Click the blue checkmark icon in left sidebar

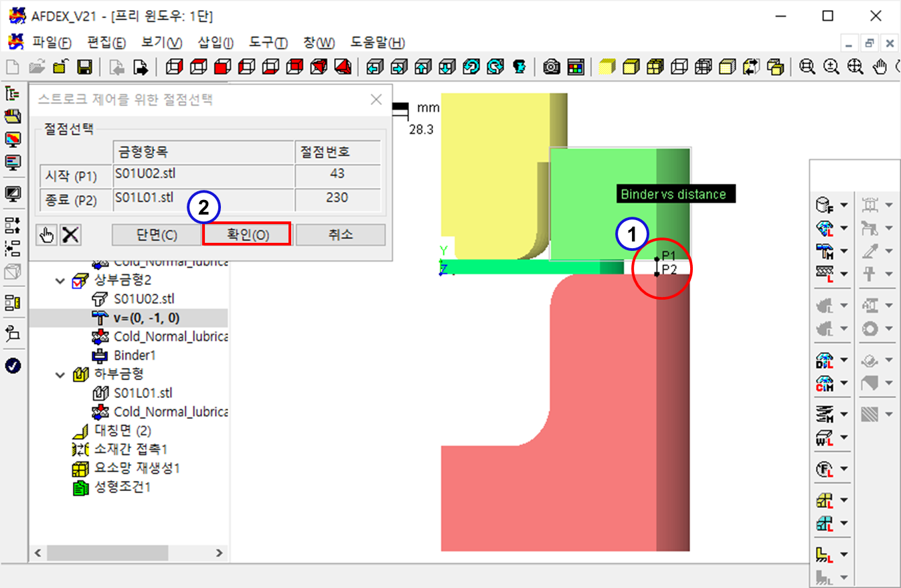pyautogui.click(x=13, y=366)
